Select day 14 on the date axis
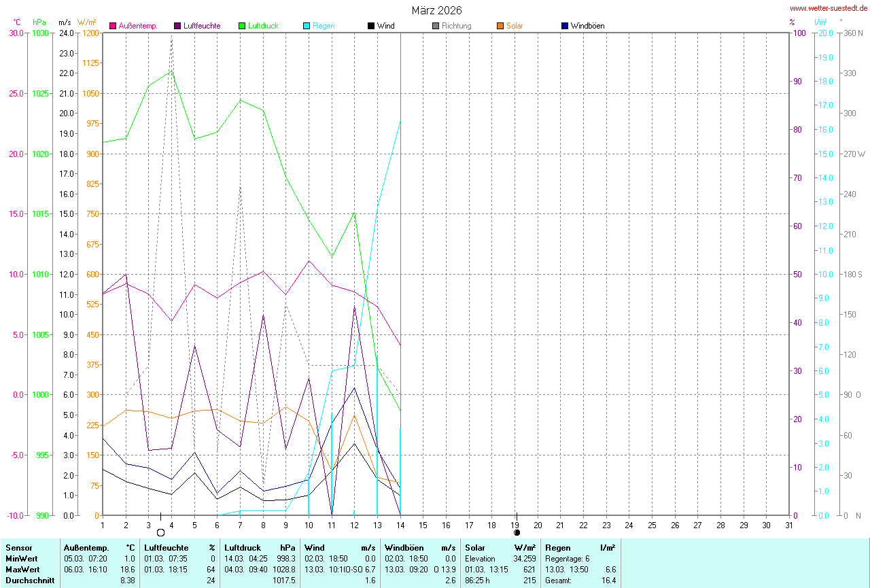870x588 pixels. point(400,524)
